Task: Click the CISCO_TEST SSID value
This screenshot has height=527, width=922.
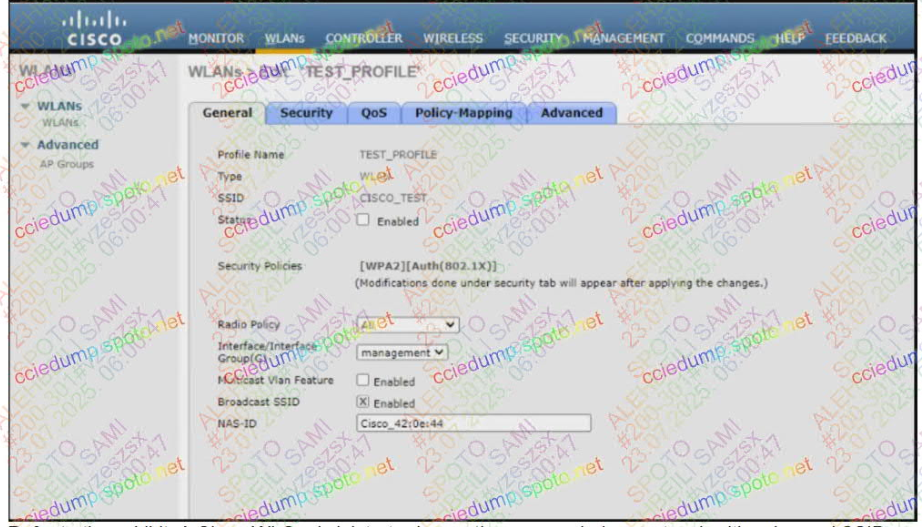Action: (393, 198)
